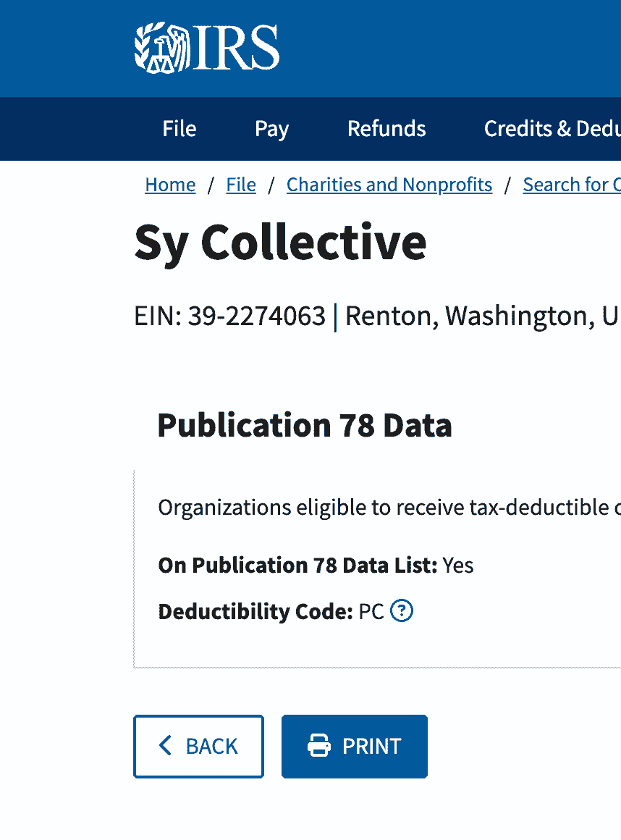
Task: Click the Search for breadcrumb link
Action: pos(571,185)
